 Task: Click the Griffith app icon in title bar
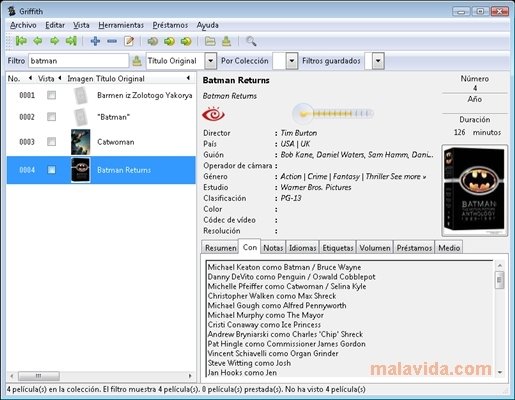[x=12, y=11]
